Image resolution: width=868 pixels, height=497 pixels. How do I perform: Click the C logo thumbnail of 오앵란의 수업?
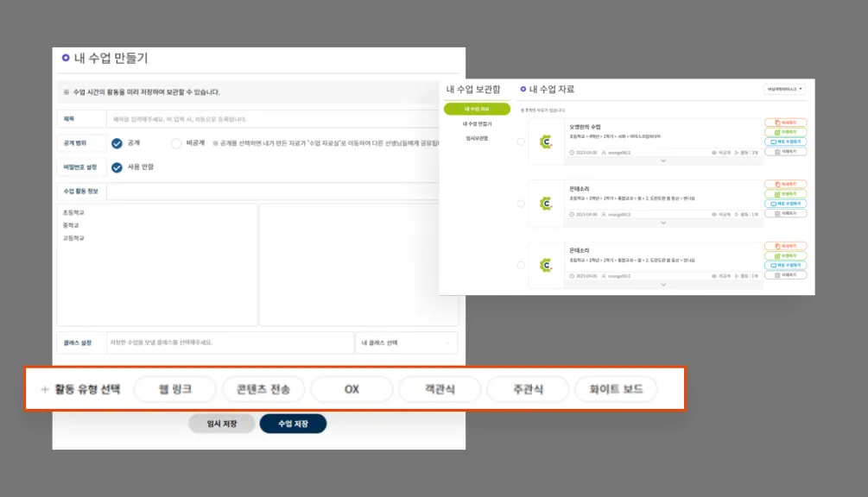pos(545,142)
